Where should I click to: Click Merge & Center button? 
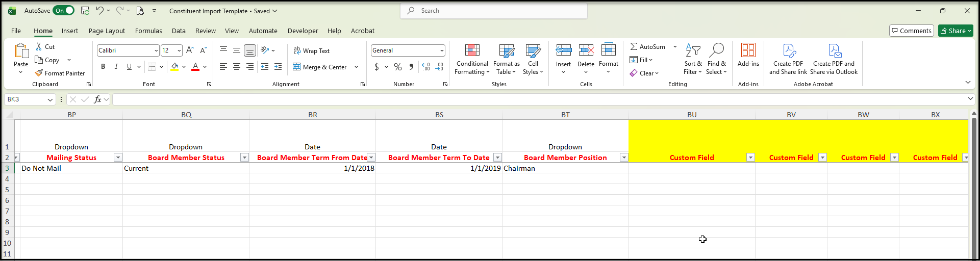[x=320, y=67]
